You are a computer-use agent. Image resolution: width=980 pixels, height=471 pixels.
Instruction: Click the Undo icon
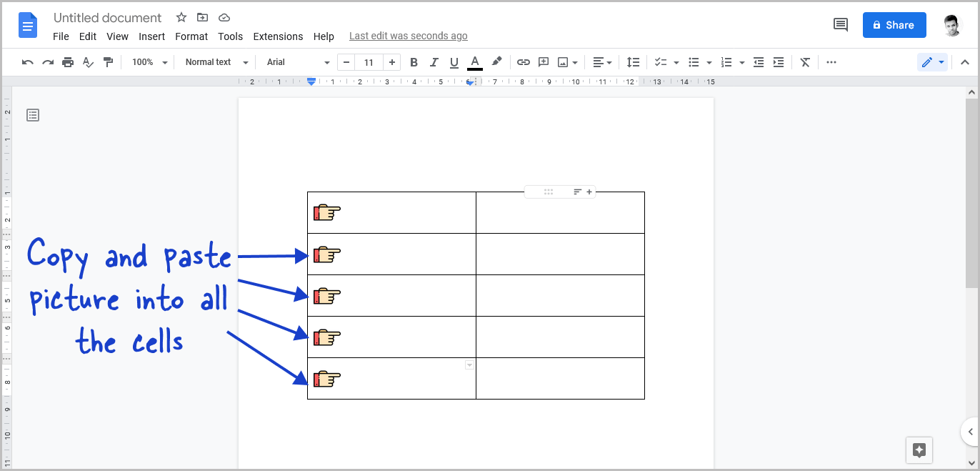pyautogui.click(x=27, y=62)
